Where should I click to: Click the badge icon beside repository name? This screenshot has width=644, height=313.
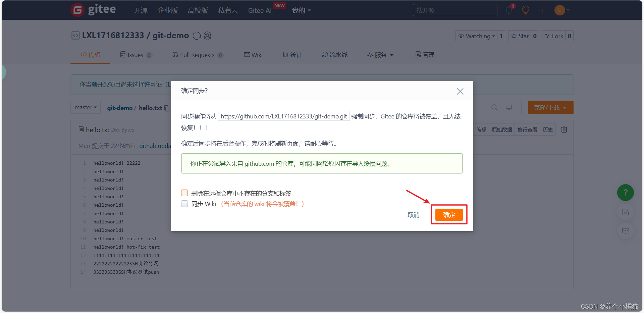pyautogui.click(x=208, y=36)
